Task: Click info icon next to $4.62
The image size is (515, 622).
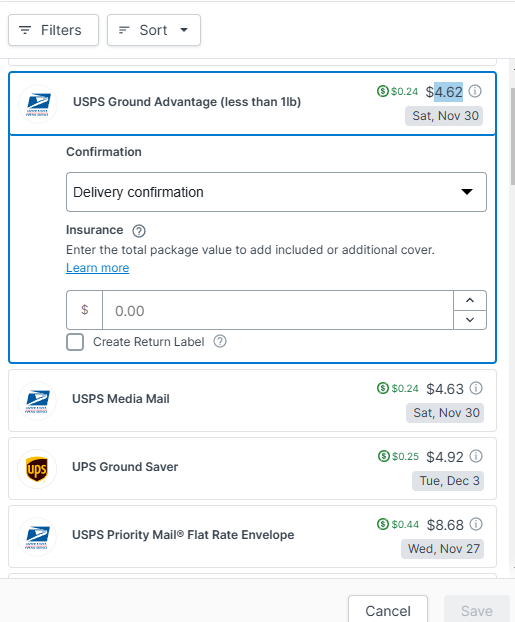Action: (x=475, y=92)
